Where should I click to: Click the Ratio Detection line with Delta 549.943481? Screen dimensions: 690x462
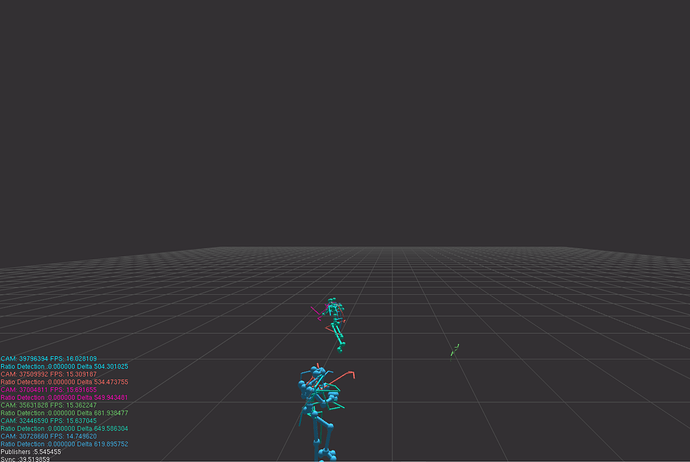(64, 397)
